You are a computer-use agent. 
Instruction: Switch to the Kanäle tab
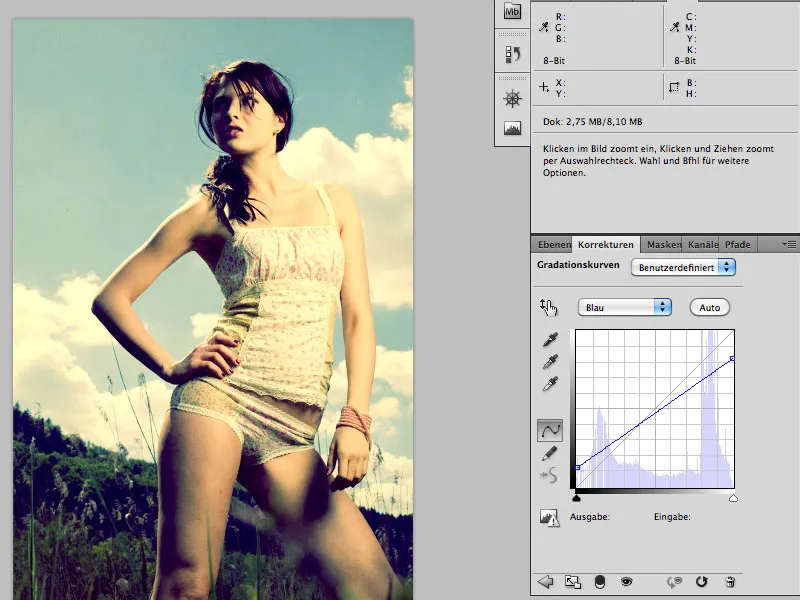coord(702,244)
